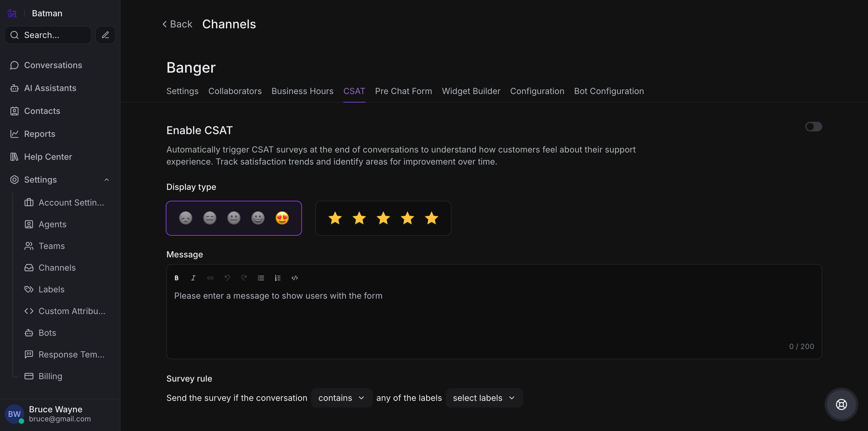Viewport: 868px width, 431px height.
Task: Open the help support widget icon
Action: [x=841, y=404]
